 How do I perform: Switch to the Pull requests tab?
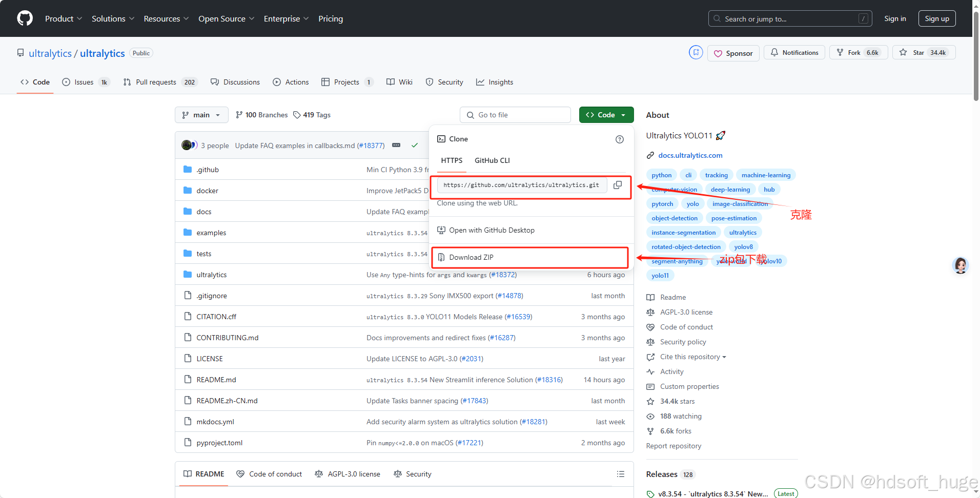coord(160,82)
